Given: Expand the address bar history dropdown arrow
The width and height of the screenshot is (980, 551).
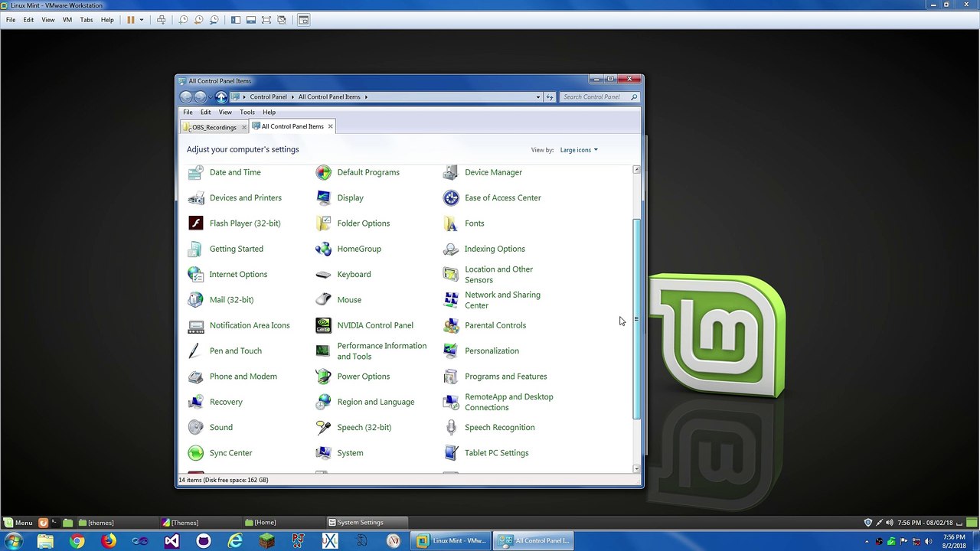Looking at the screenshot, I should tap(538, 97).
